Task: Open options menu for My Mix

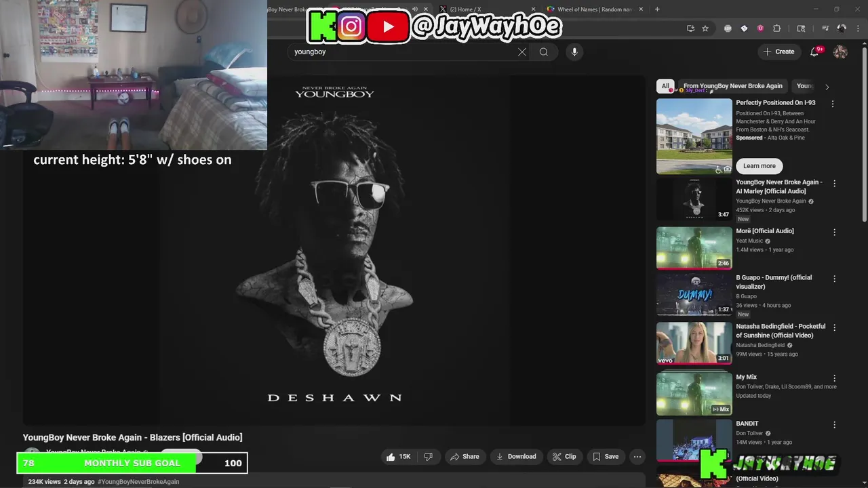Action: (x=835, y=378)
